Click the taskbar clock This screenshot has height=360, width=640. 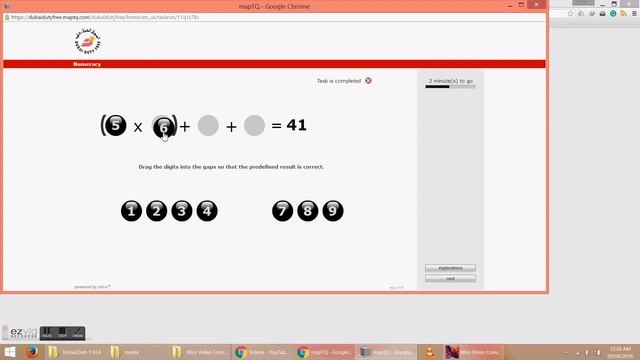pyautogui.click(x=620, y=352)
